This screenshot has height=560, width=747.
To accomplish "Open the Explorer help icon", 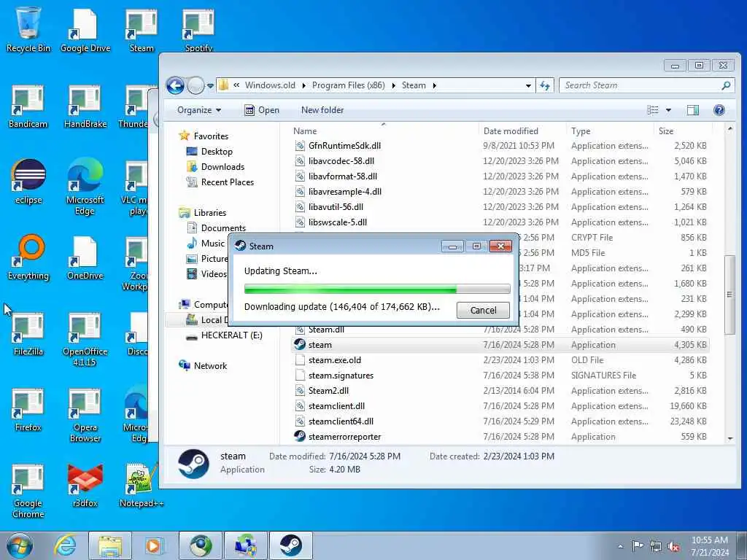I will pyautogui.click(x=719, y=111).
